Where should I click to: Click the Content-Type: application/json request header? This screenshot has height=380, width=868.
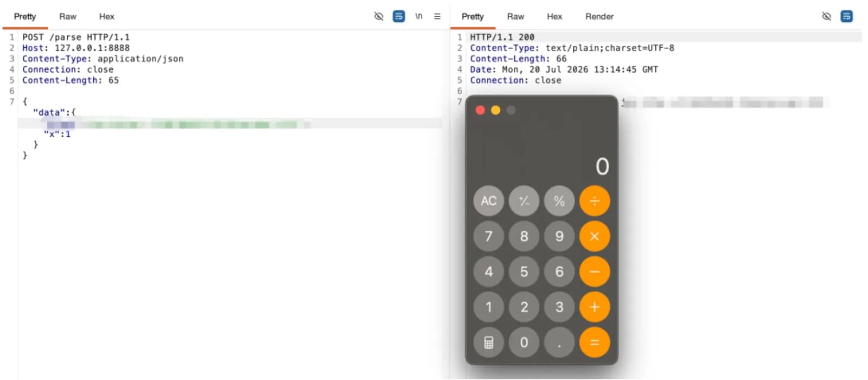(103, 59)
